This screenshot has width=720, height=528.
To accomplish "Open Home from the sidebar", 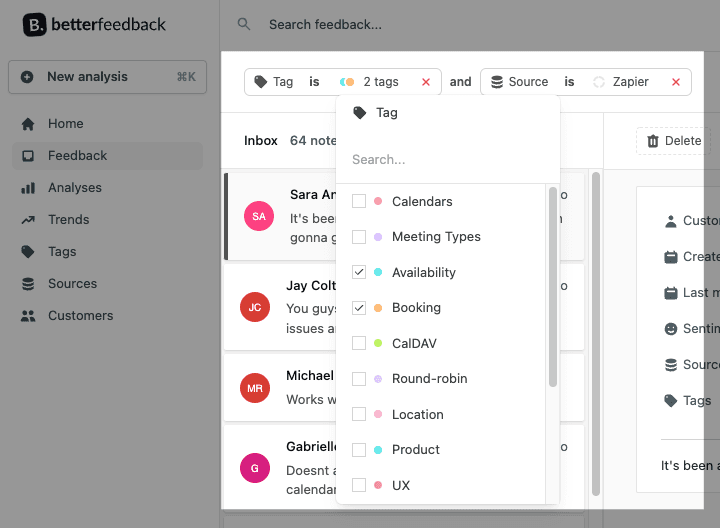I will click(x=65, y=124).
